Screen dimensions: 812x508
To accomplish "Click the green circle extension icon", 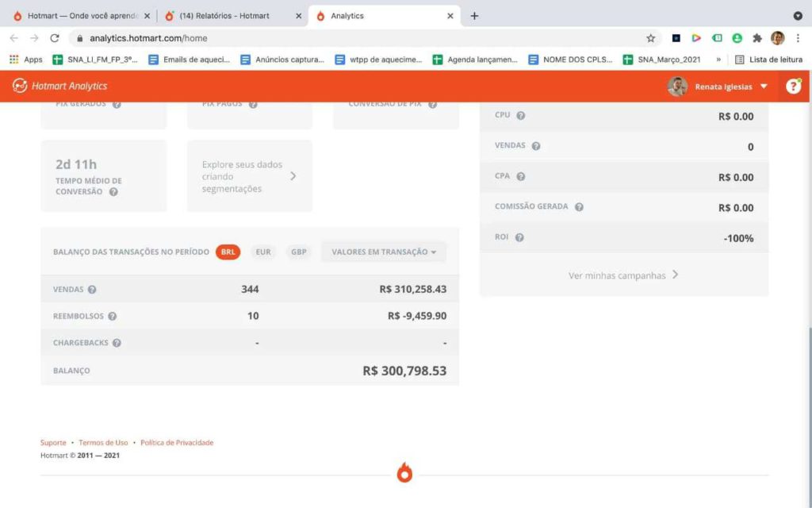I will pyautogui.click(x=737, y=38).
